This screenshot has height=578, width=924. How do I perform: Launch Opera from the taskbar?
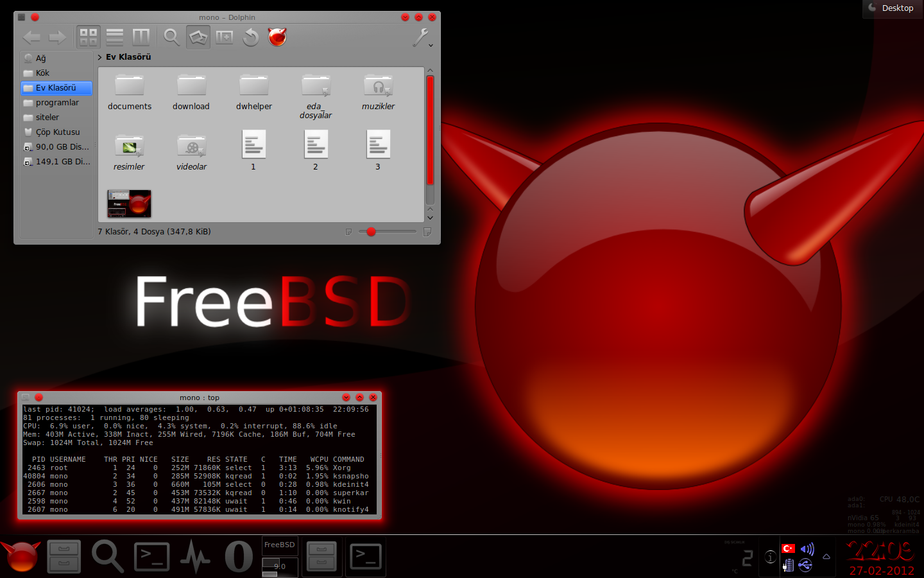point(239,556)
